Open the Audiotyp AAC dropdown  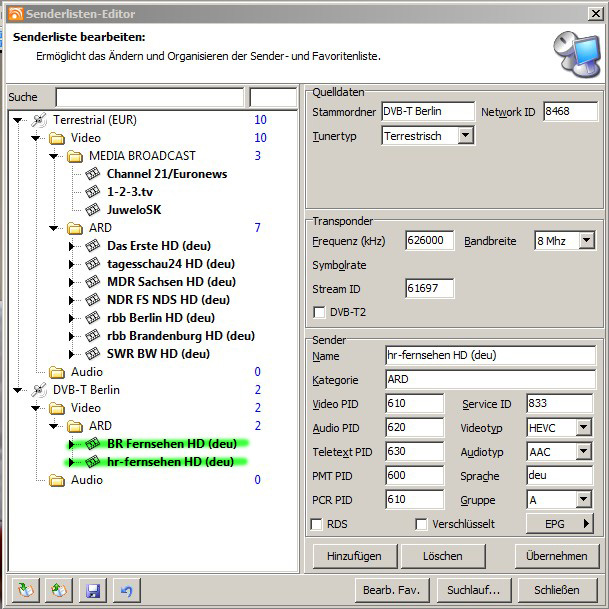coord(583,452)
